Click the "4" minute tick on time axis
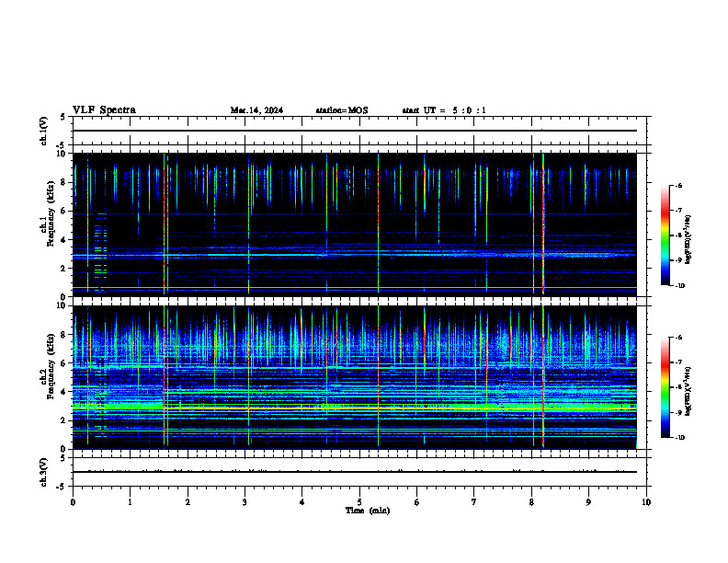This screenshot has height=563, width=728. [x=301, y=502]
